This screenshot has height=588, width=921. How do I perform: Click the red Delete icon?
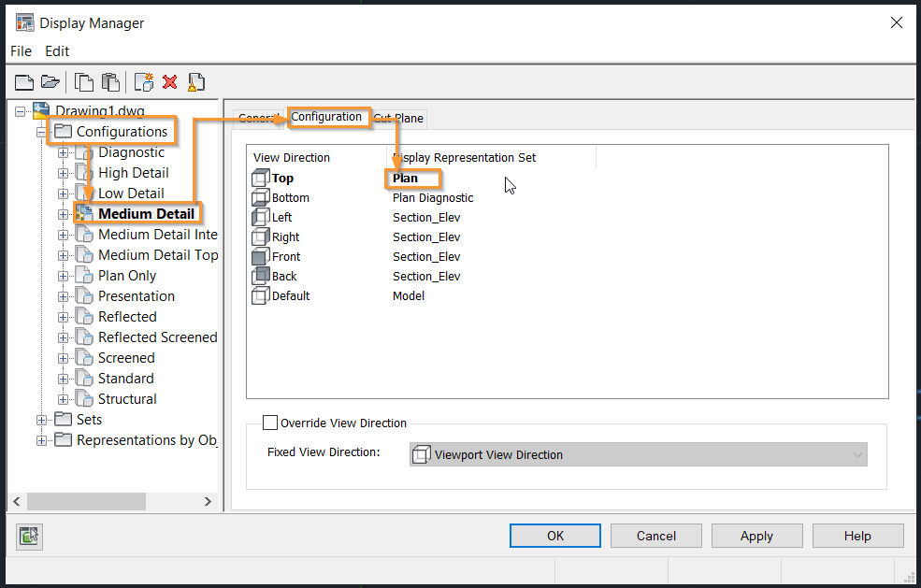[x=170, y=82]
